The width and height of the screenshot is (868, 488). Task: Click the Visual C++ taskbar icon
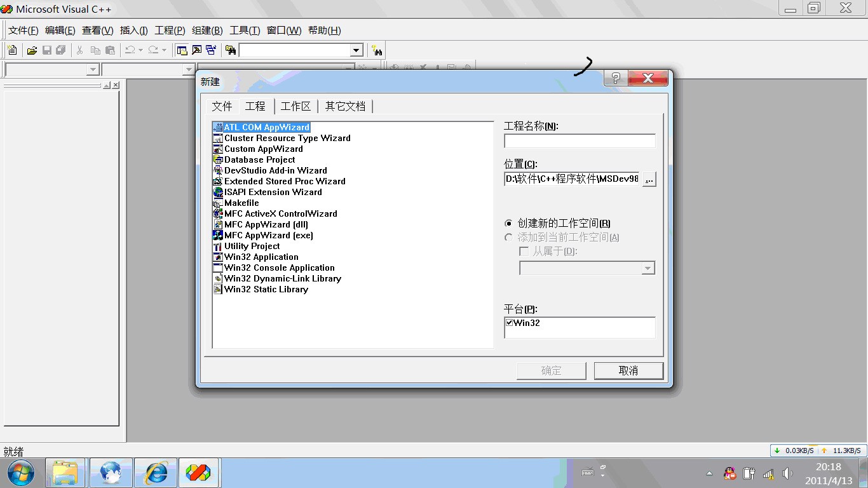198,473
